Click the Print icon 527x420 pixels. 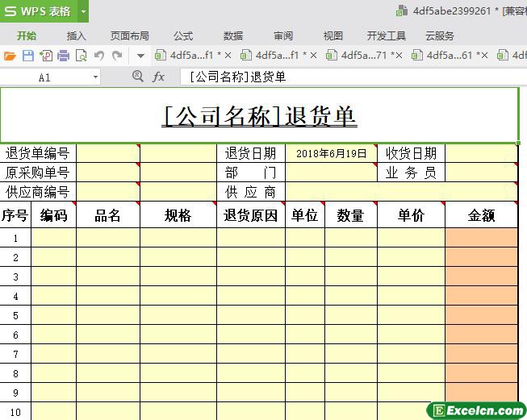pyautogui.click(x=63, y=56)
